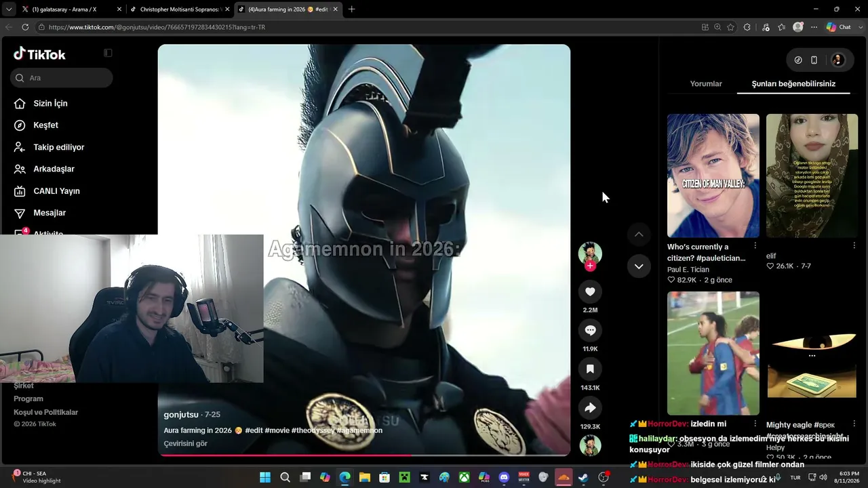Click Çevirisini gör translation link
868x488 pixels.
185,443
